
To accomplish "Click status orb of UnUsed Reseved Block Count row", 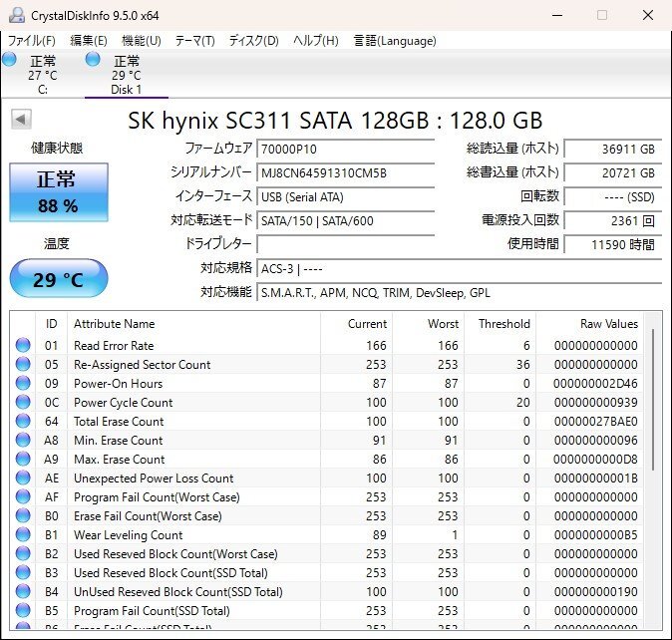I will point(23,591).
